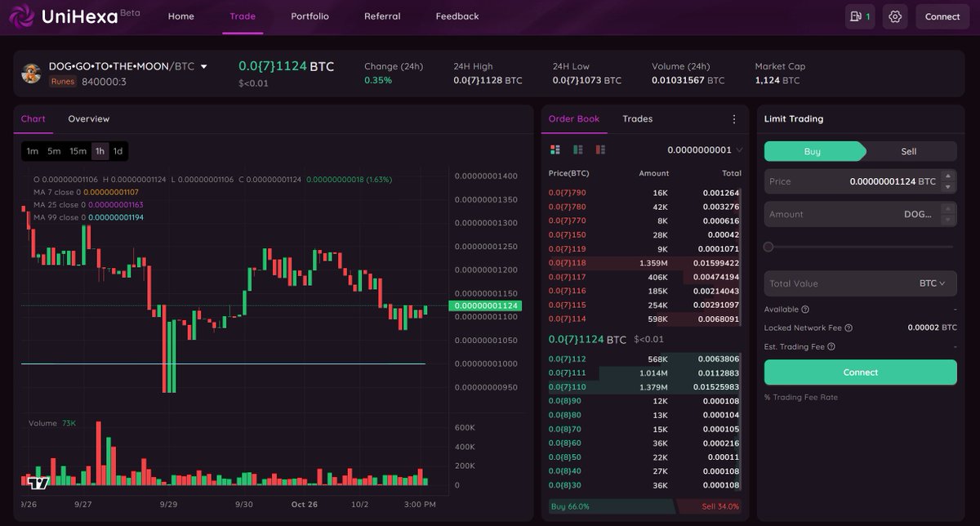980x526 pixels.
Task: Open the order book three-dot menu
Action: 733,119
